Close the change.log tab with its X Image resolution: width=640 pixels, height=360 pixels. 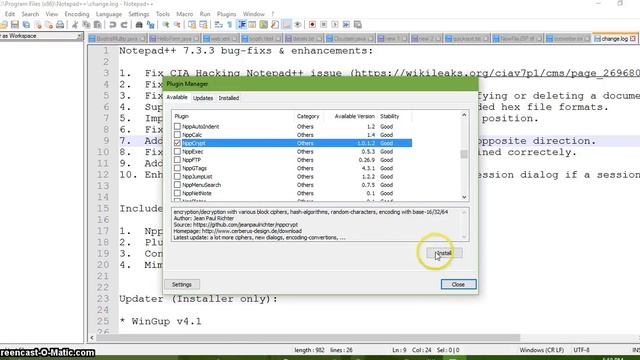point(633,39)
